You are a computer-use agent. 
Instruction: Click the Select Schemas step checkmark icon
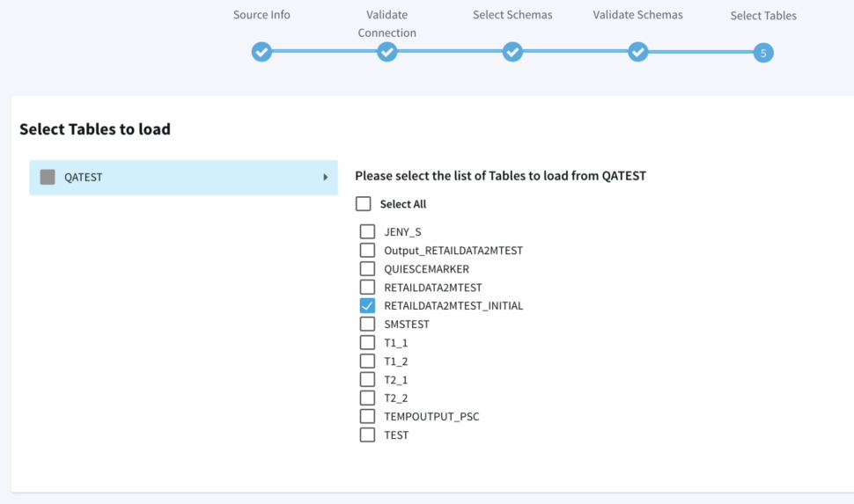(x=512, y=53)
